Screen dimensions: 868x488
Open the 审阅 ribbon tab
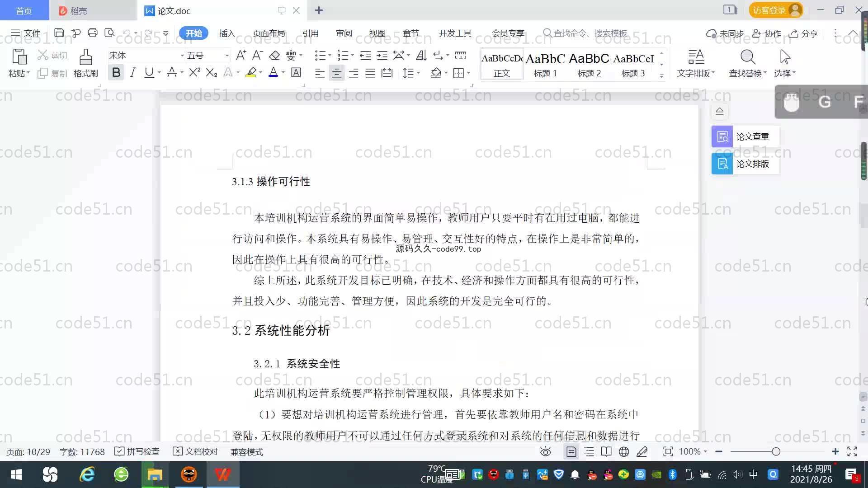(344, 33)
